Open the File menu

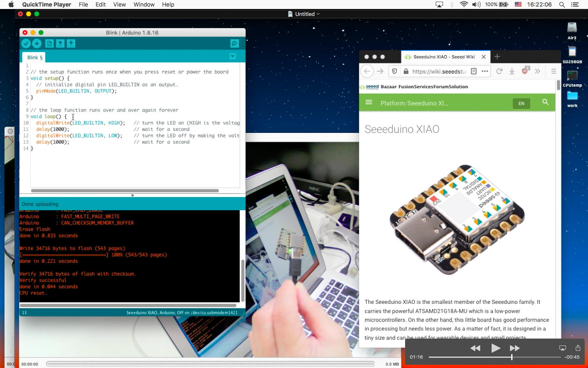click(83, 4)
